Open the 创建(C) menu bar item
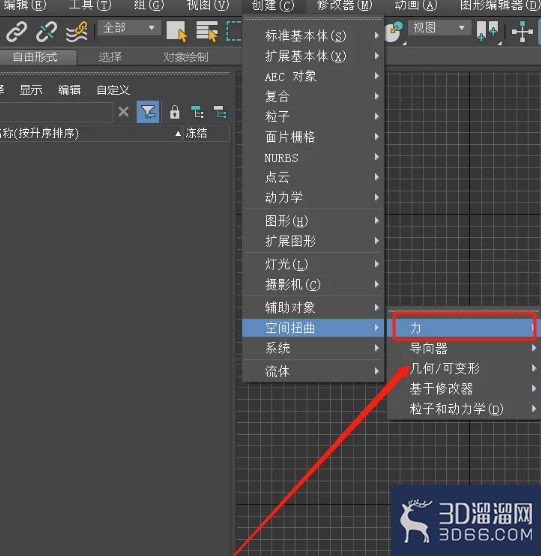This screenshot has width=541, height=556. (x=273, y=6)
